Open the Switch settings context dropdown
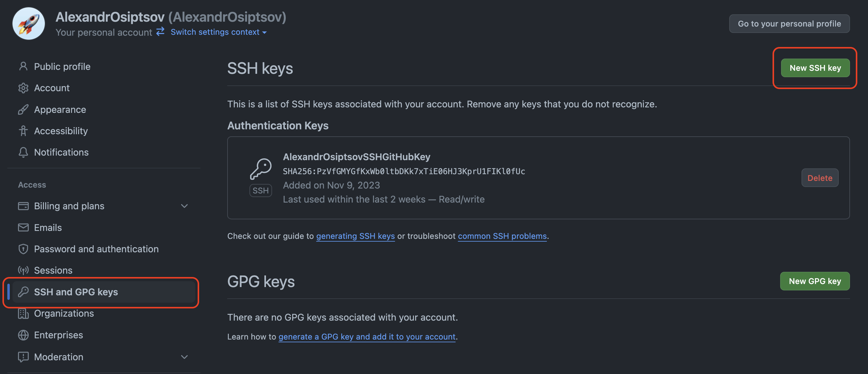Viewport: 868px width, 374px height. click(x=218, y=32)
